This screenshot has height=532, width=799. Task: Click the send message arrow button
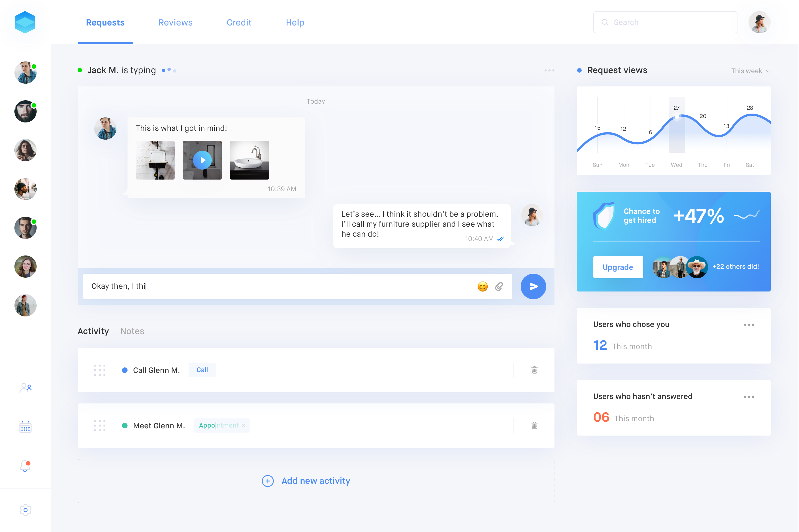tap(532, 286)
